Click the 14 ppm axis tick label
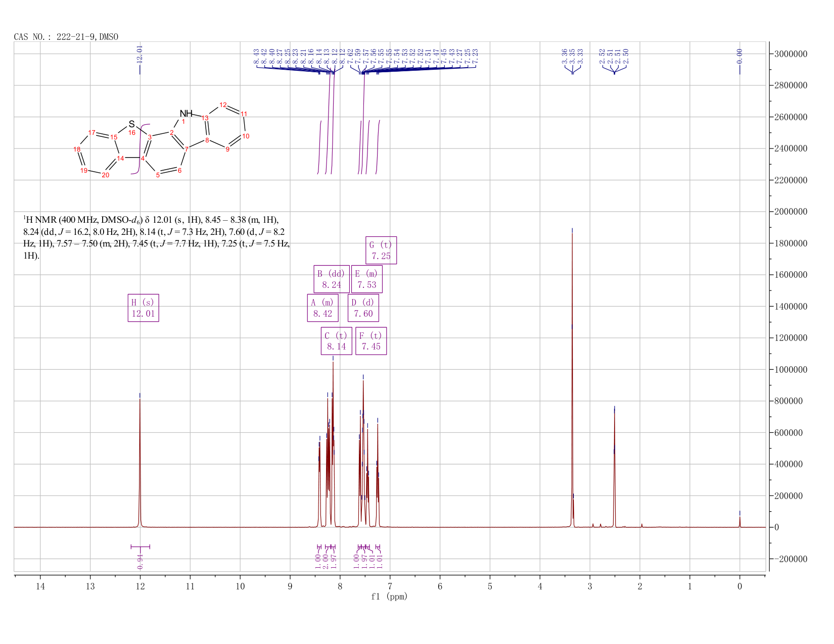The height and width of the screenshot is (644, 834). point(40,586)
